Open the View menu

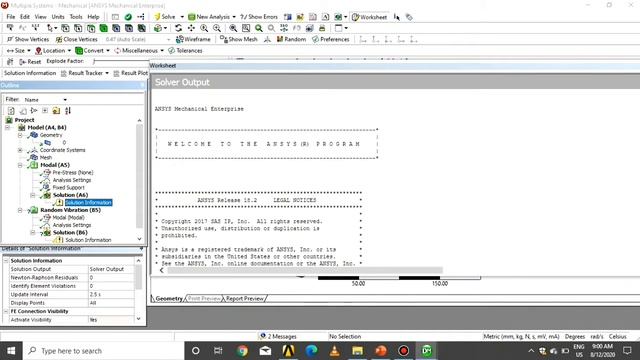tap(40, 17)
